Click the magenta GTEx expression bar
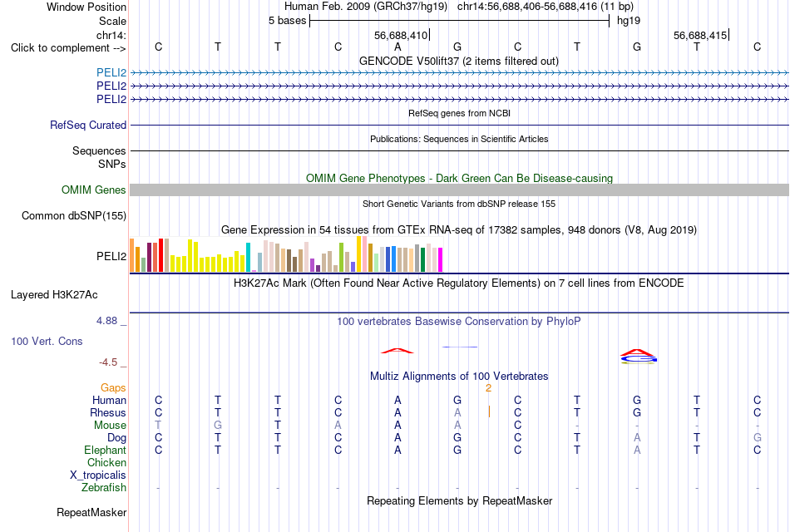This screenshot has width=790, height=532. [x=441, y=260]
